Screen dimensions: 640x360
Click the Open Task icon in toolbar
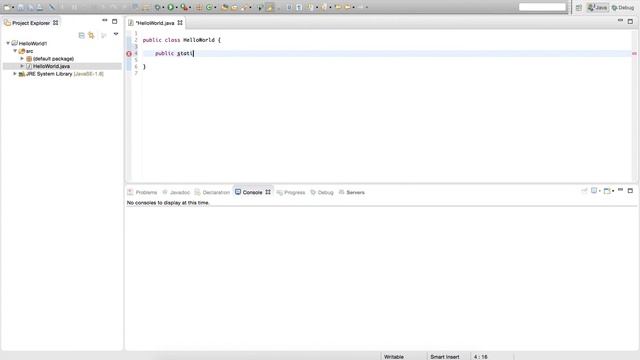234,7
